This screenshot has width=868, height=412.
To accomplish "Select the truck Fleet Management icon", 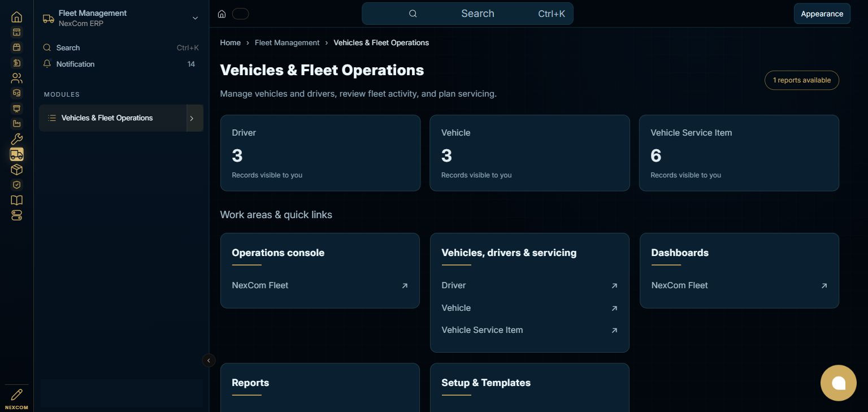I will coord(16,154).
